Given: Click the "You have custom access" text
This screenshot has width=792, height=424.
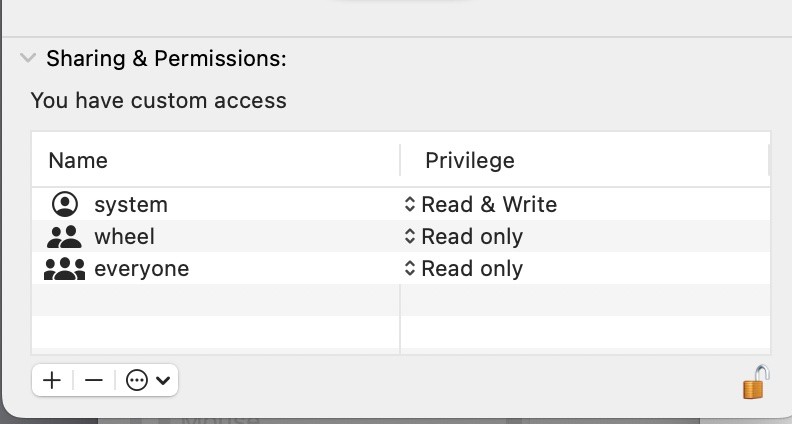Looking at the screenshot, I should point(158,100).
